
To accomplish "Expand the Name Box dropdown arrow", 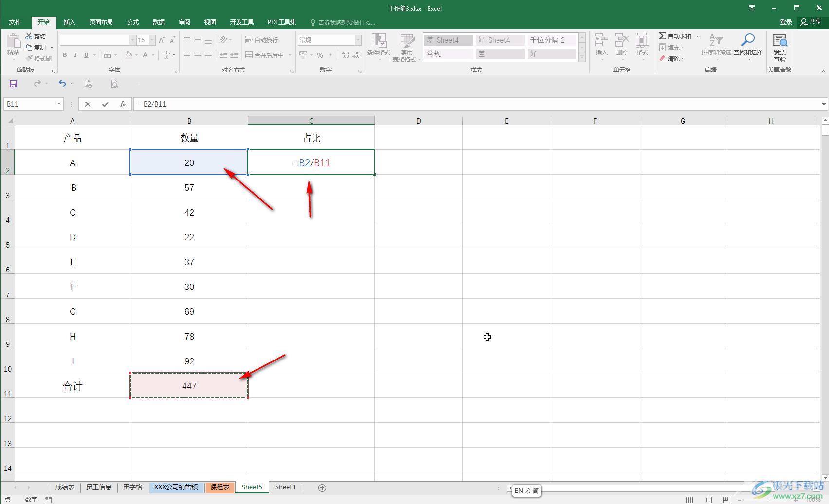I will point(59,104).
